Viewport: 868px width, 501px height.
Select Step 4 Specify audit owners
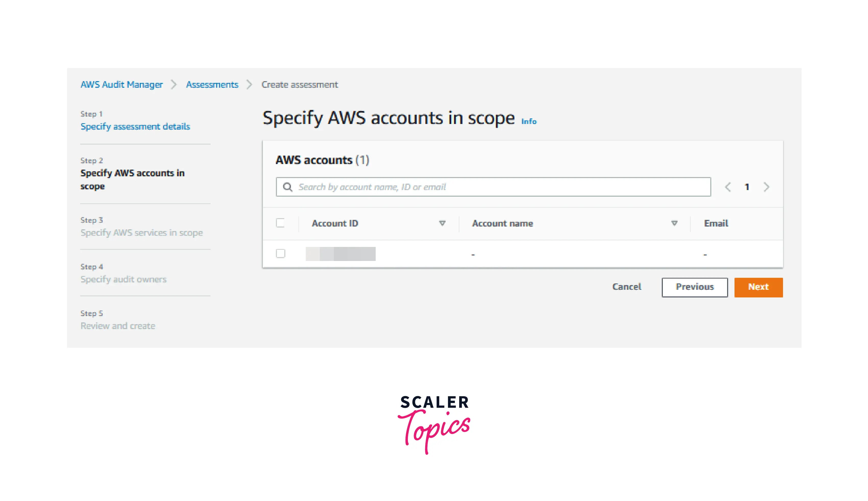(x=124, y=279)
